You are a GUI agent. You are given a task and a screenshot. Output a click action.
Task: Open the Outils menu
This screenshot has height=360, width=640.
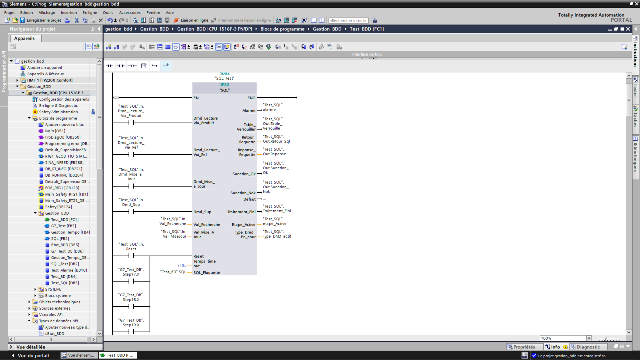click(x=108, y=13)
